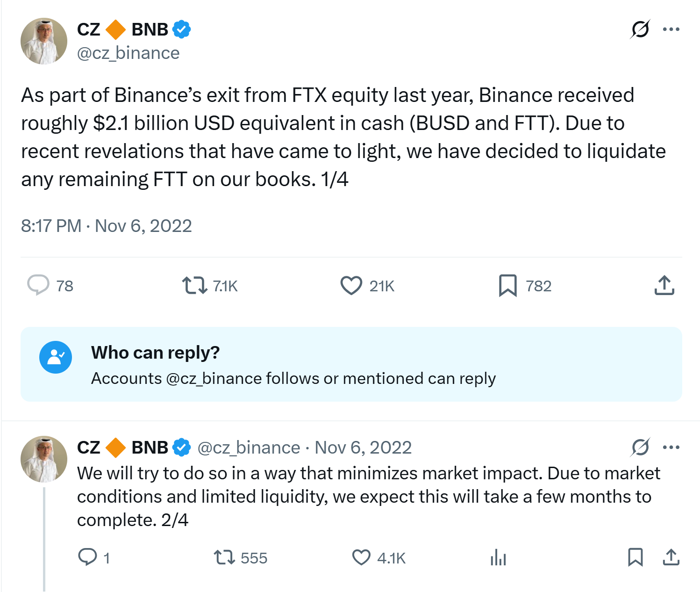Repost the main tweet with 7.1K reposts
This screenshot has width=700, height=592.
tap(194, 285)
